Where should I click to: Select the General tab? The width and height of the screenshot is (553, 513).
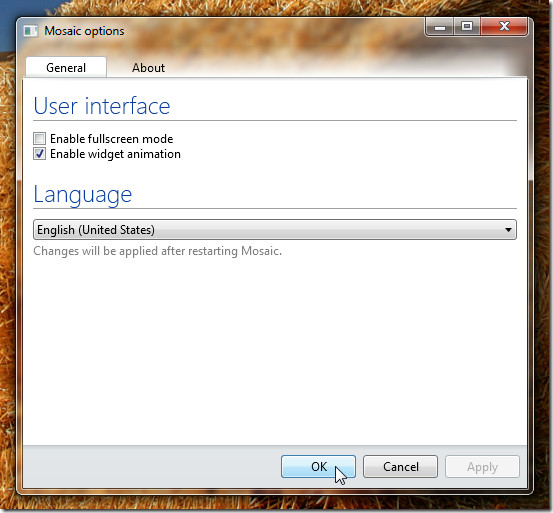(x=66, y=67)
